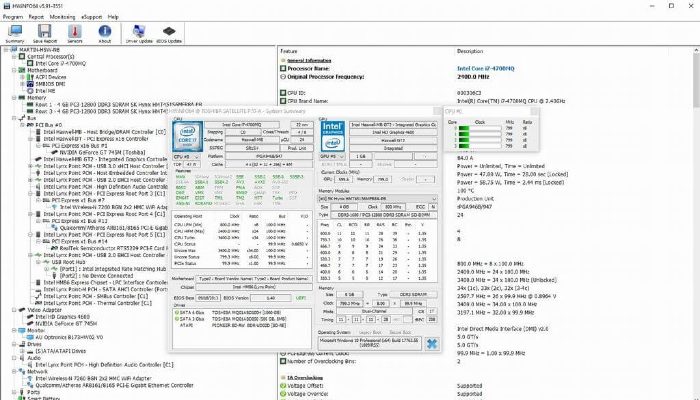Open the CPU #0 selector dropdown
The image size is (700, 400).
[x=186, y=157]
